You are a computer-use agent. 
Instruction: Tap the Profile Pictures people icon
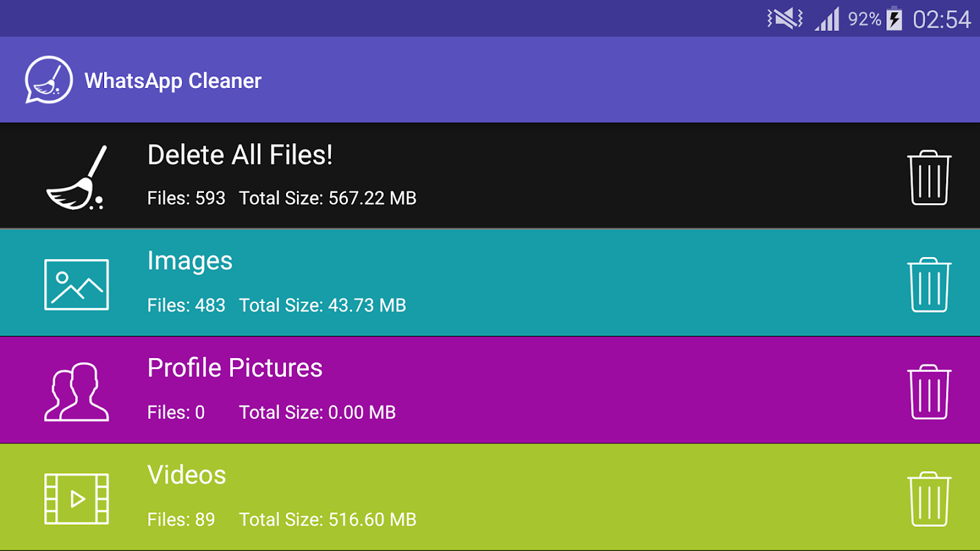76,392
